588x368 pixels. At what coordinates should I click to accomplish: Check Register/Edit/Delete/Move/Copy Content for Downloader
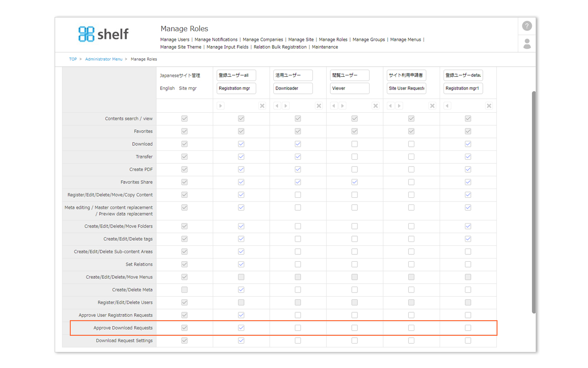tap(298, 195)
